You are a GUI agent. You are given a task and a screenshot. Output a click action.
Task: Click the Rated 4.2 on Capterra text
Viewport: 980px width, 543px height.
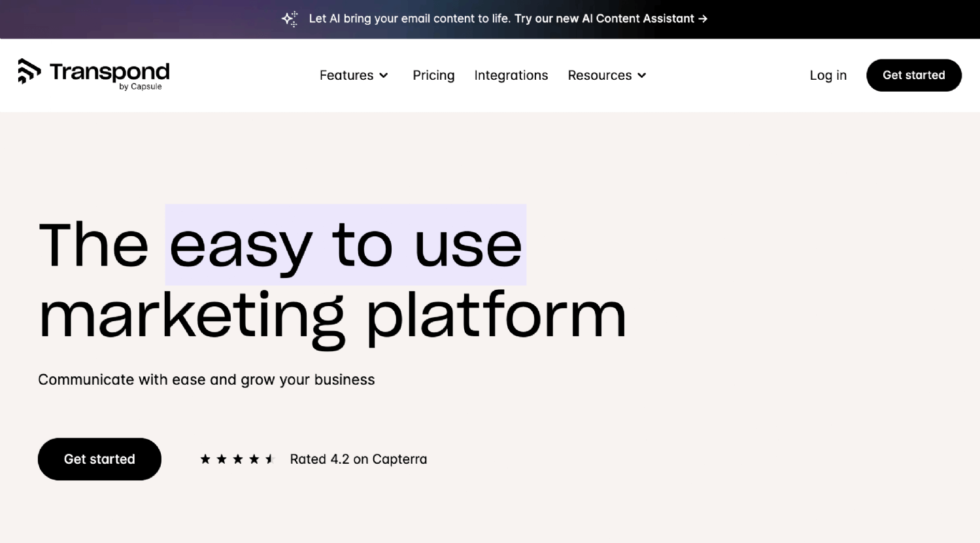tap(358, 459)
